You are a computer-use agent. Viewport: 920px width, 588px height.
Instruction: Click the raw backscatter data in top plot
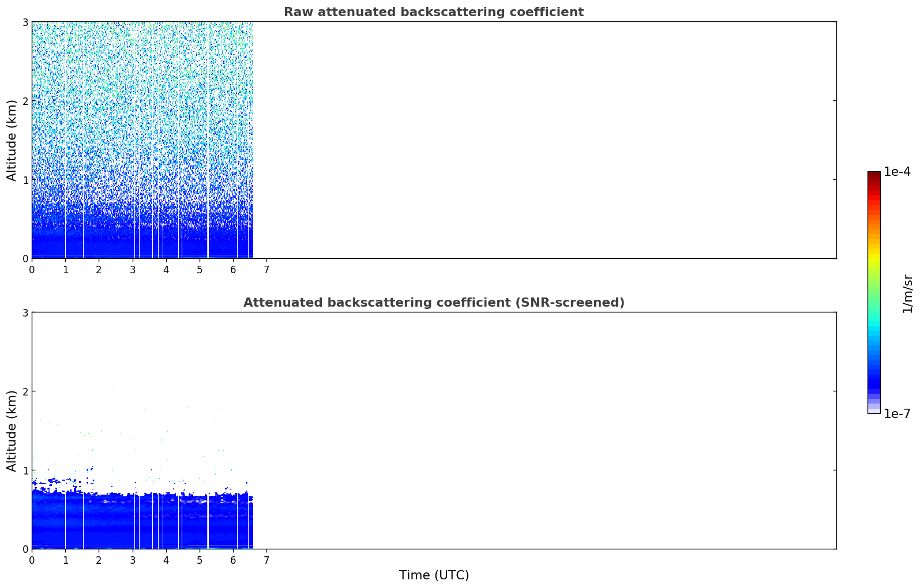pos(142,140)
